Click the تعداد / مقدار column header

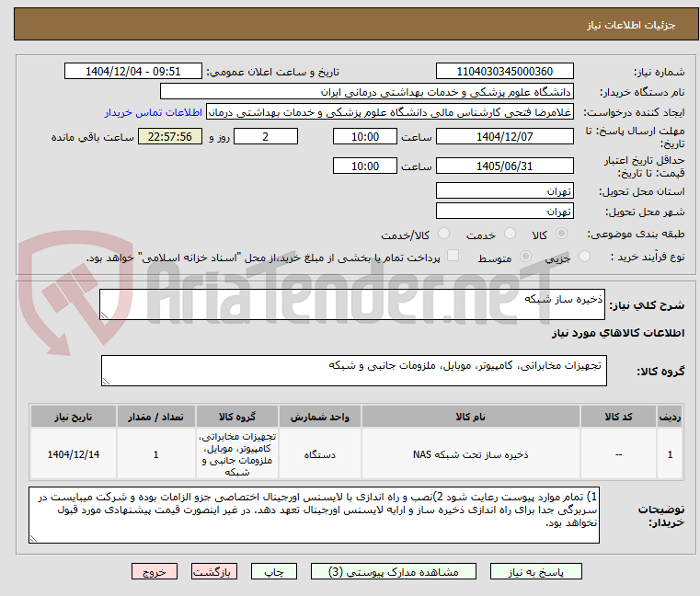[x=155, y=417]
